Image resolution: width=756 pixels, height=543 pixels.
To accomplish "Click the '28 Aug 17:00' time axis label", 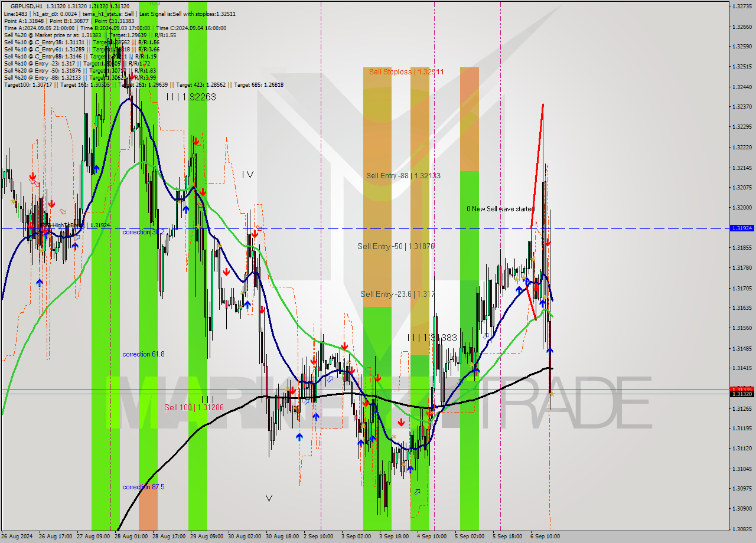I will coord(169,537).
